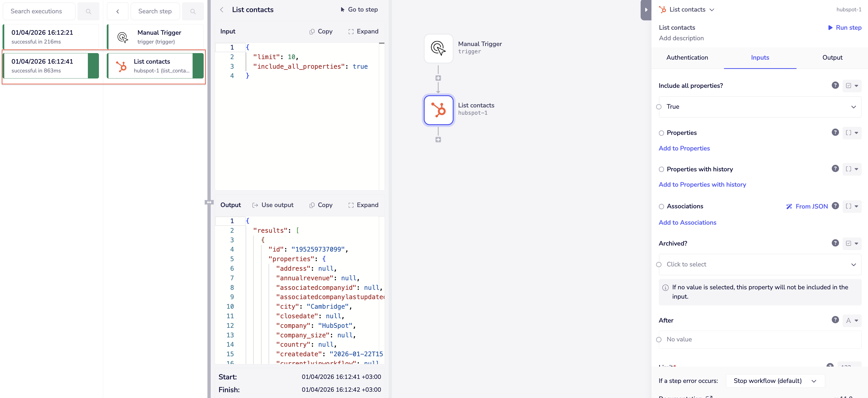
Task: Click the Manual Trigger cursor icon
Action: click(438, 48)
